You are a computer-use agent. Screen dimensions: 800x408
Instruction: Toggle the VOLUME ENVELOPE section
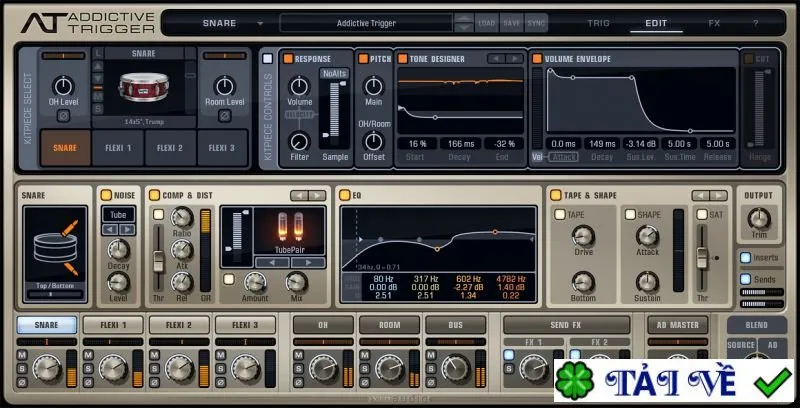tap(537, 59)
